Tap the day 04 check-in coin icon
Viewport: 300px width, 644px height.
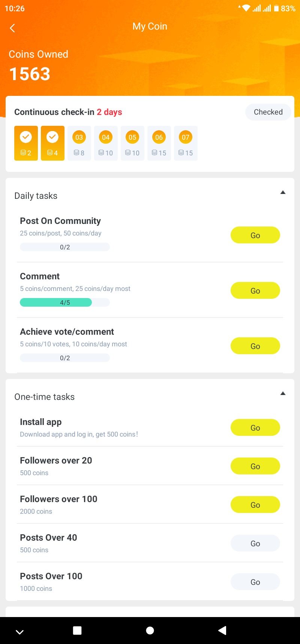point(106,137)
